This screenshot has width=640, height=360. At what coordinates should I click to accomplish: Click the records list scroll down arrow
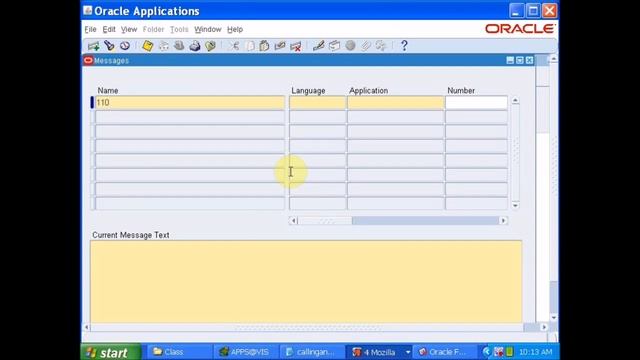tap(516, 205)
